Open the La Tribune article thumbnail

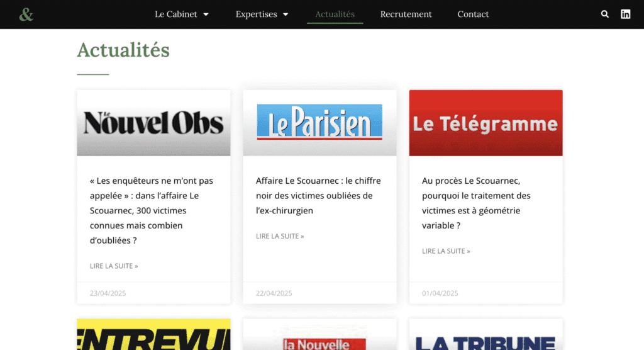pos(486,334)
